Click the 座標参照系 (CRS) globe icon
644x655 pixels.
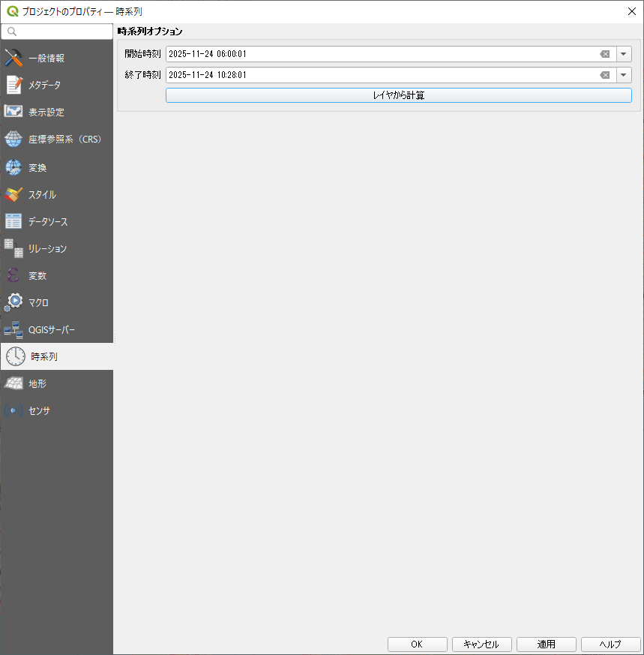pyautogui.click(x=14, y=139)
